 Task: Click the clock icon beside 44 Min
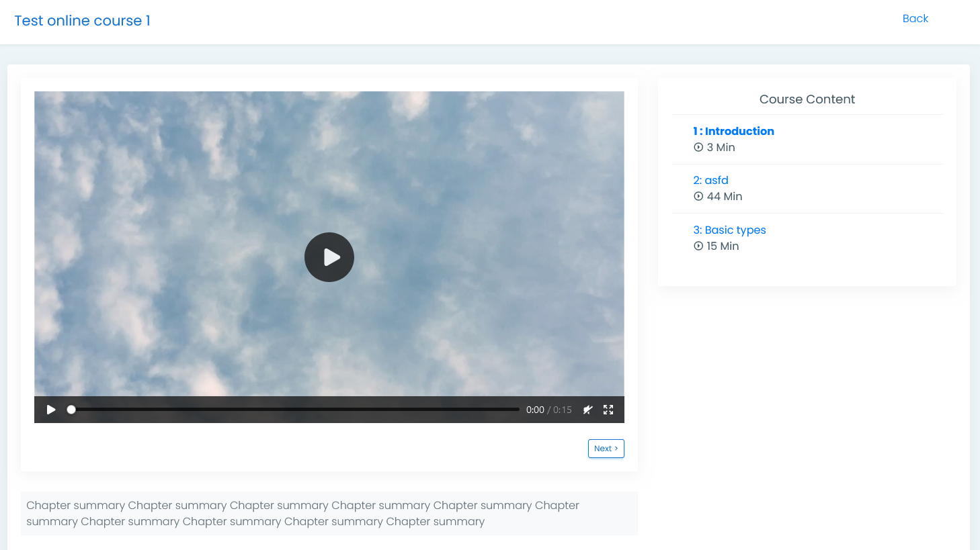click(698, 196)
